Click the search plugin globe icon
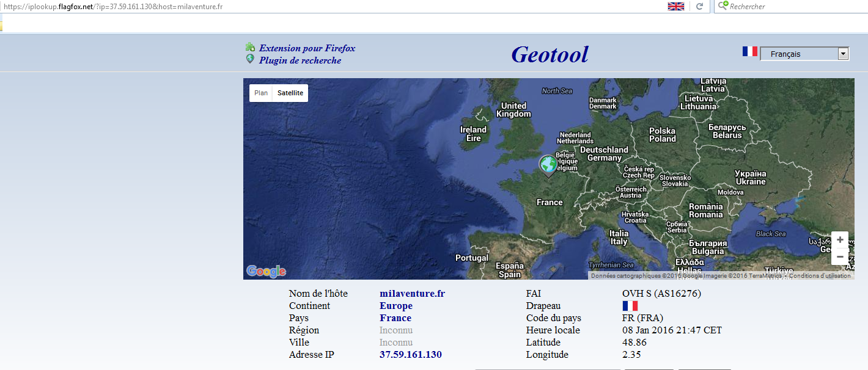 250,59
